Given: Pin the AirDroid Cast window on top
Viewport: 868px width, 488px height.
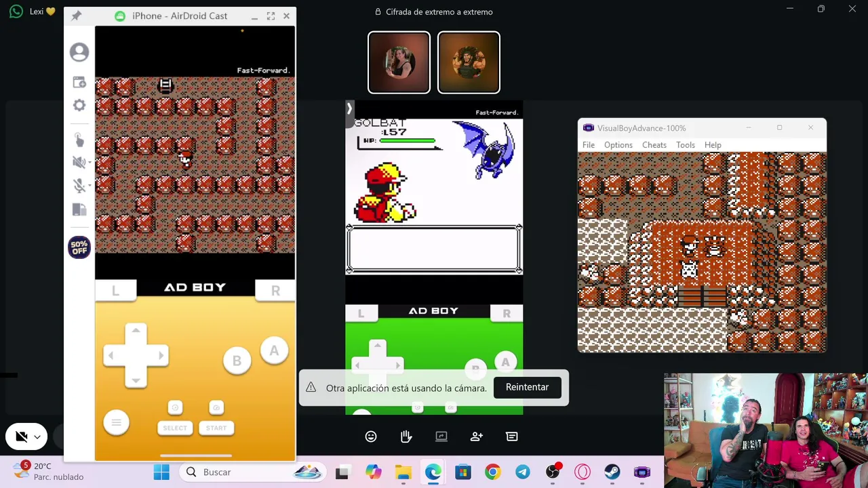Looking at the screenshot, I should click(x=76, y=16).
